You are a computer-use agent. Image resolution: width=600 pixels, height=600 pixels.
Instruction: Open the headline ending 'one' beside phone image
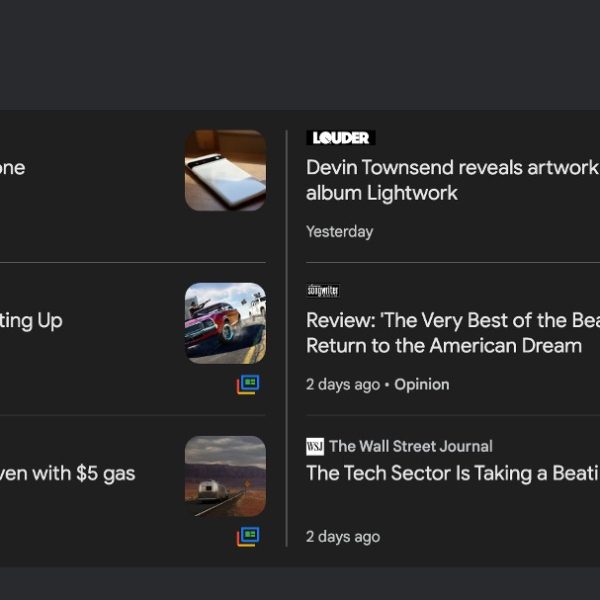13,168
